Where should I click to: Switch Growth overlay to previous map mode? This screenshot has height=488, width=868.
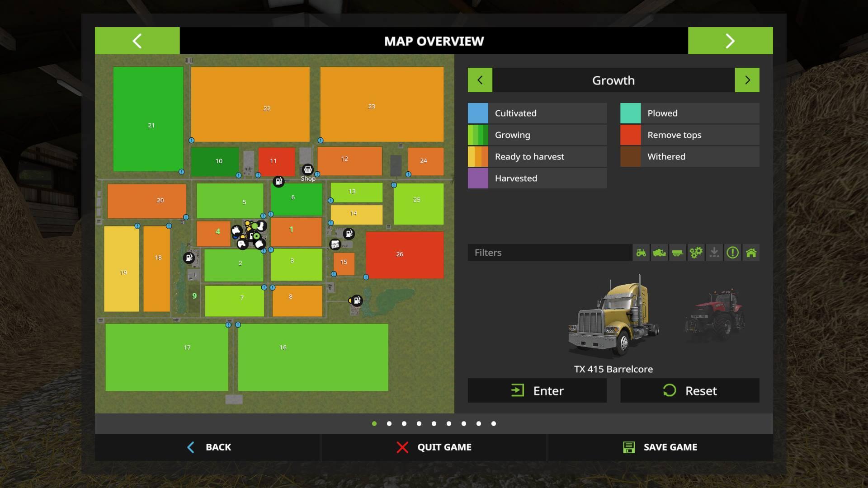pos(480,80)
